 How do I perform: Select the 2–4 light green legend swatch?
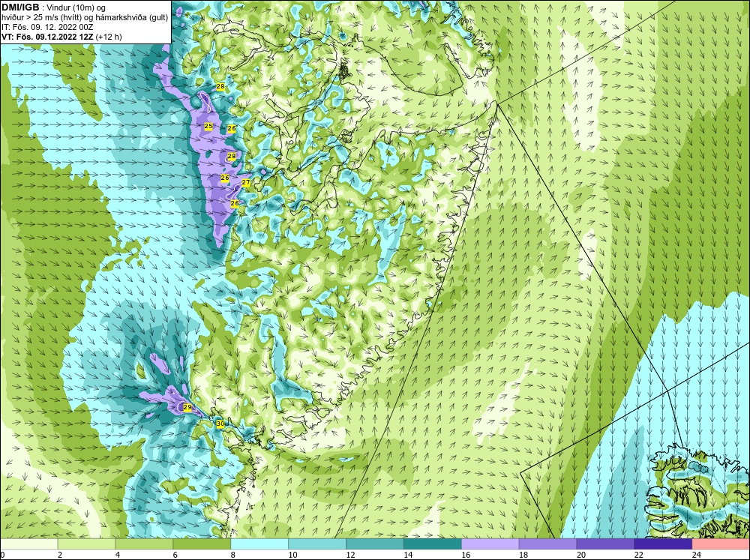(x=86, y=544)
